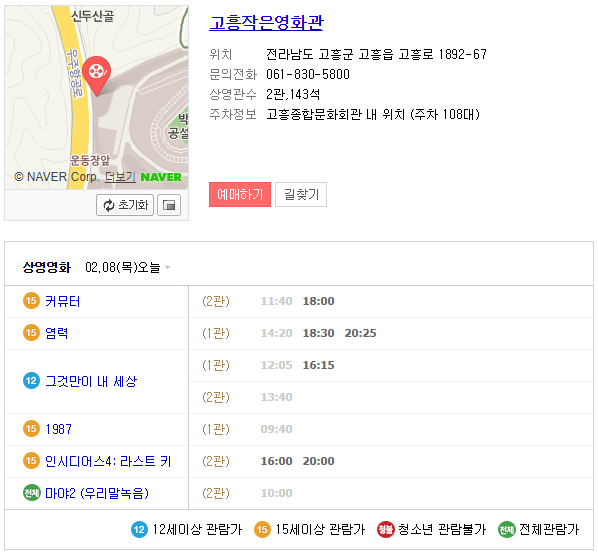Click the red movie reel map marker
Viewport: 598px width, 553px height.
coord(96,75)
